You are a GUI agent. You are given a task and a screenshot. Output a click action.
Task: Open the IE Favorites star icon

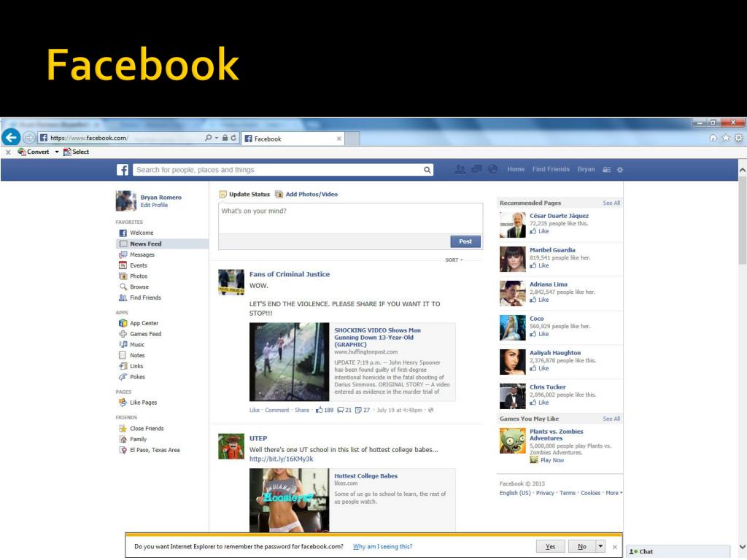pos(726,138)
